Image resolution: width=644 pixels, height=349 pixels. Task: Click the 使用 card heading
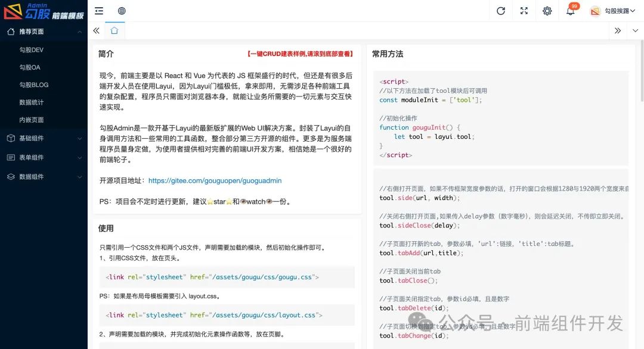click(x=106, y=229)
